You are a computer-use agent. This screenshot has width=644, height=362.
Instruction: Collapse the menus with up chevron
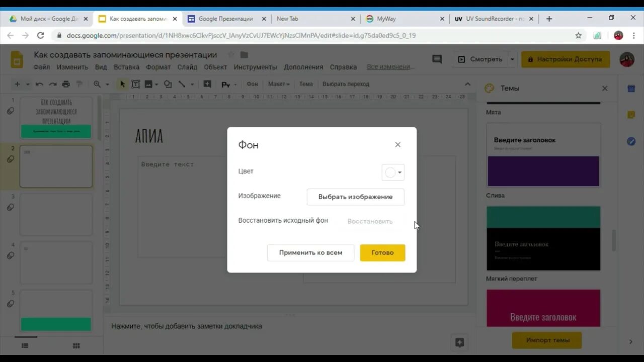[467, 84]
